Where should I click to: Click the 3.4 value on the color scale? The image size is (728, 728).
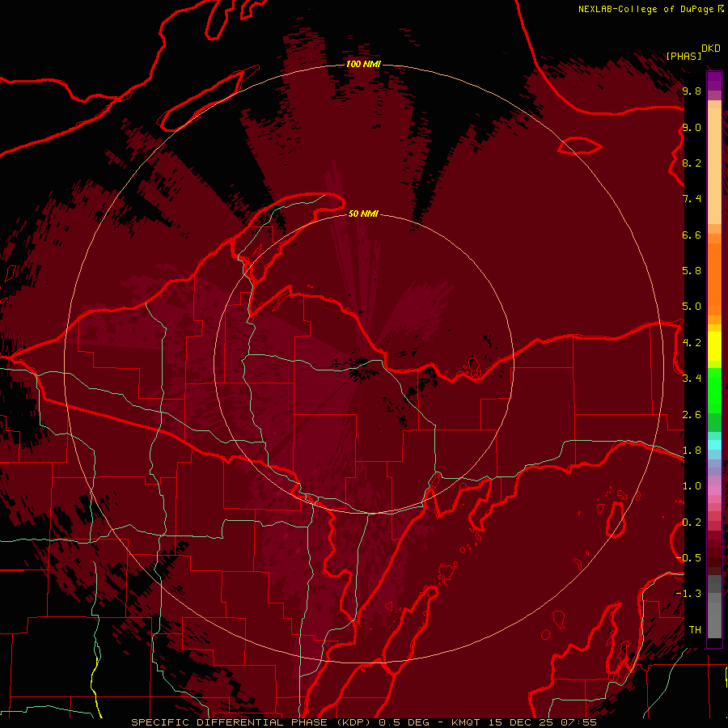[692, 379]
